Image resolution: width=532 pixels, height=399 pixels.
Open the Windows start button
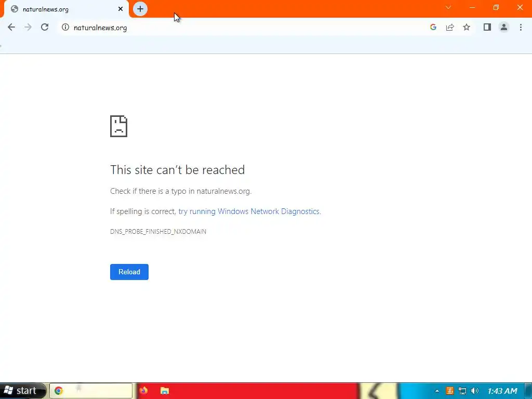[x=23, y=391]
